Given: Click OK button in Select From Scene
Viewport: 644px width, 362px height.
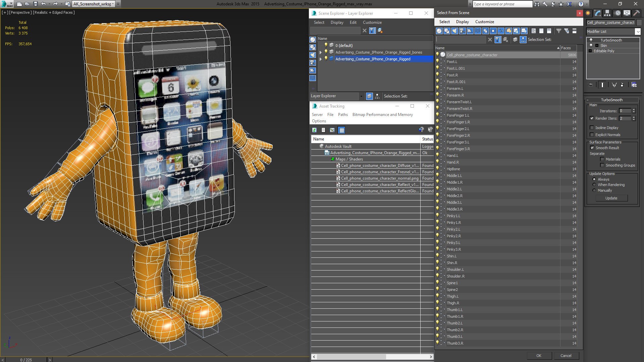Looking at the screenshot, I should pos(539,356).
